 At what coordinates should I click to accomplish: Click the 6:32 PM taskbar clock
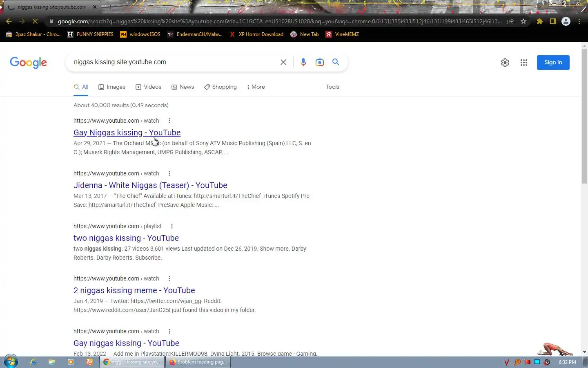(567, 362)
